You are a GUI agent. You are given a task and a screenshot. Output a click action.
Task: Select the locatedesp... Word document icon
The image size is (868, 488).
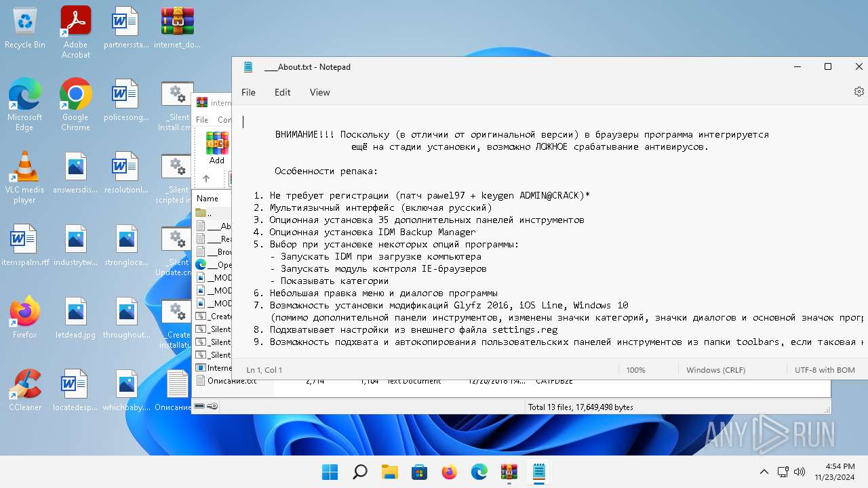click(75, 390)
